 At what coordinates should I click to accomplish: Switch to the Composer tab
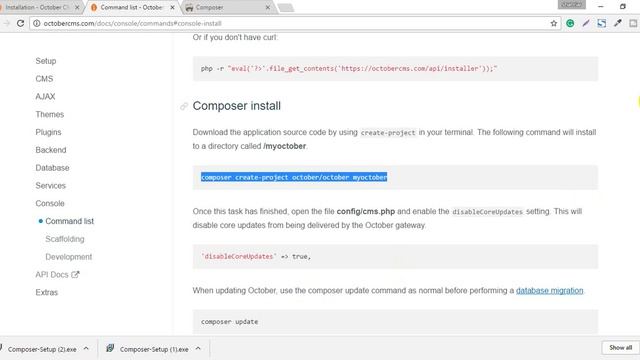coord(227,7)
